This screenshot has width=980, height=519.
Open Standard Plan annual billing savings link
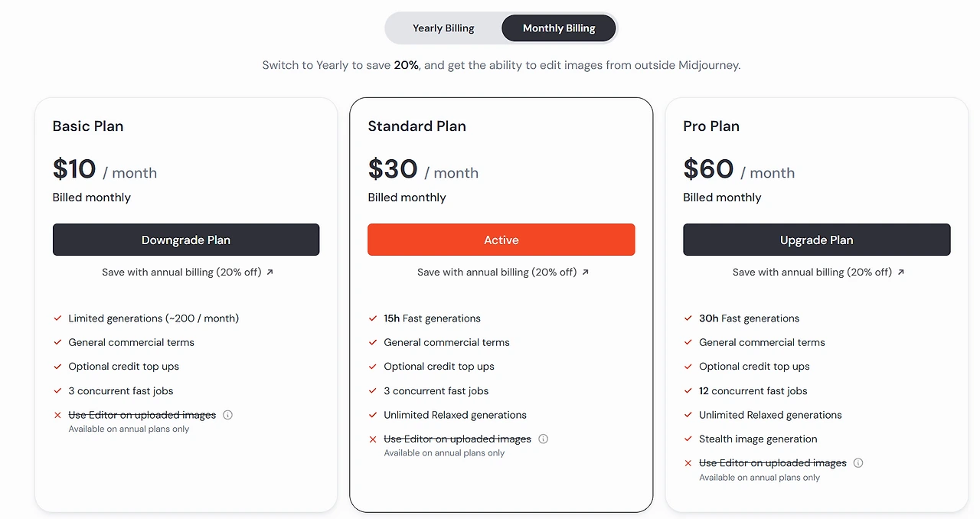pos(497,272)
